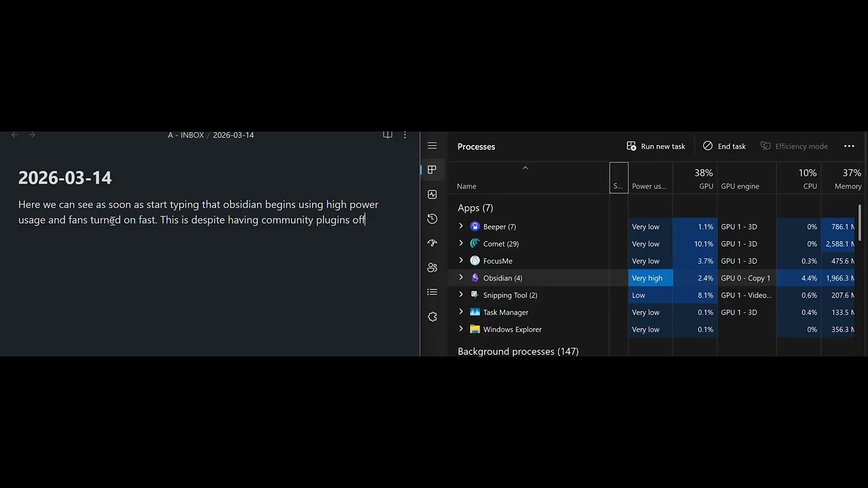Sort by GPU engine column header
868x488 pixels.
[x=747, y=178]
